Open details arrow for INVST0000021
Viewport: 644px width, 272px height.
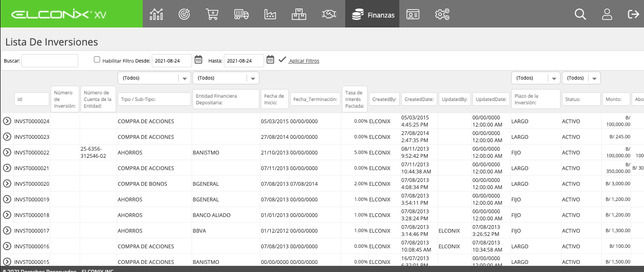[x=7, y=168]
